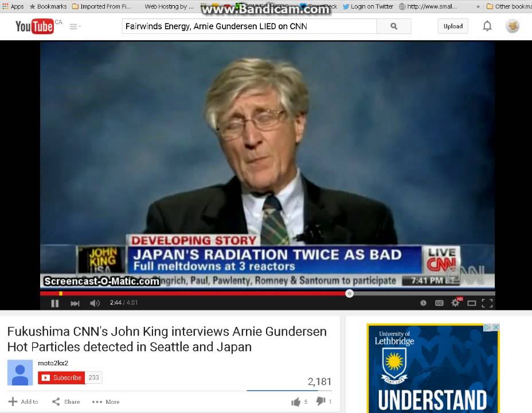Open the YouTube guide menu icon

[75, 26]
